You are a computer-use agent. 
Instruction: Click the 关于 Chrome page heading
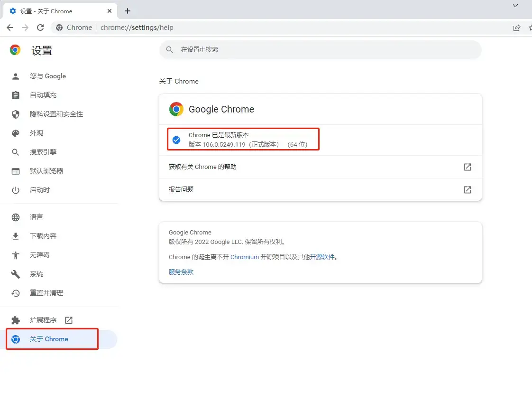179,81
